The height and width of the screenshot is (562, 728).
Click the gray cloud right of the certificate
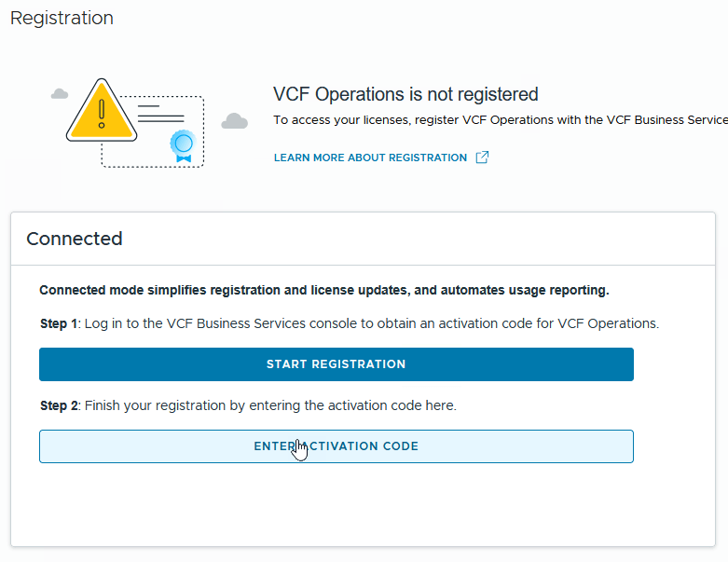pyautogui.click(x=235, y=121)
